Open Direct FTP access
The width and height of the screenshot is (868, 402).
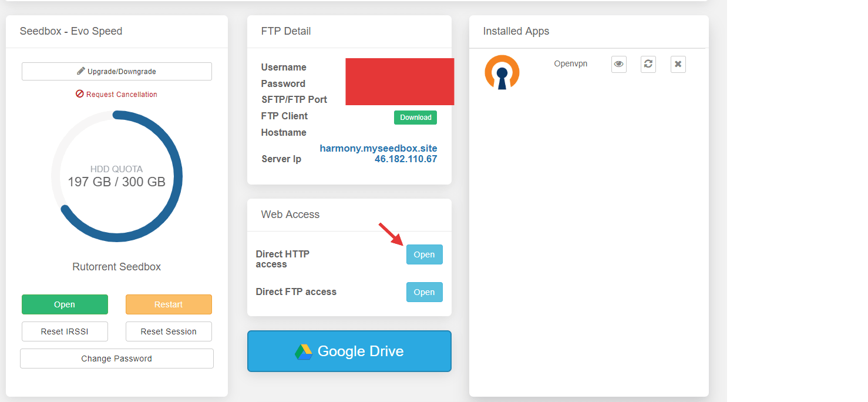pos(424,292)
